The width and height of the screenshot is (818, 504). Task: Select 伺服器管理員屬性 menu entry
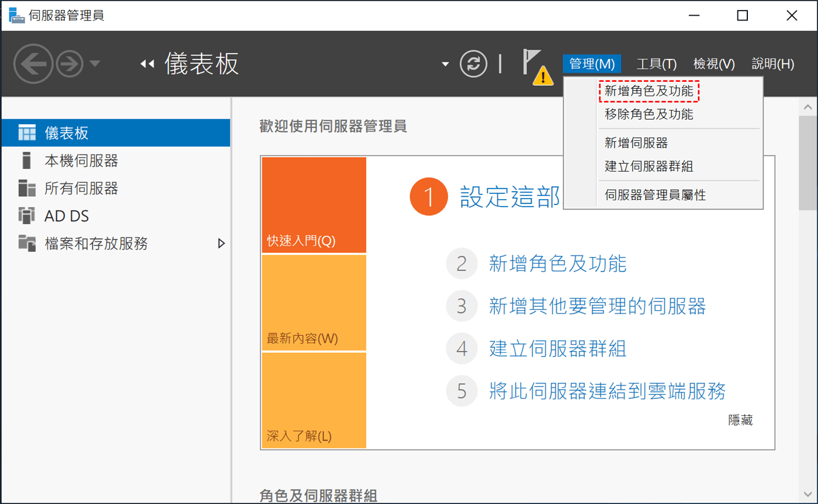pyautogui.click(x=655, y=195)
